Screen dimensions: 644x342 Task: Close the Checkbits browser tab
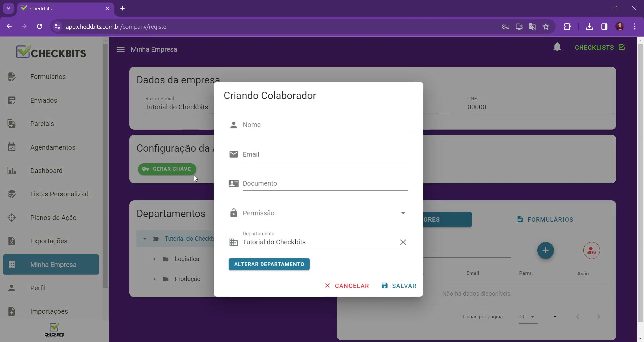pos(107,8)
